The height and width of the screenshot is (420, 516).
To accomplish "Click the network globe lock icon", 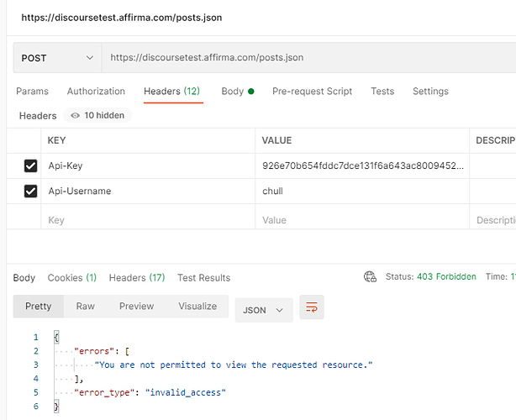I will point(370,276).
